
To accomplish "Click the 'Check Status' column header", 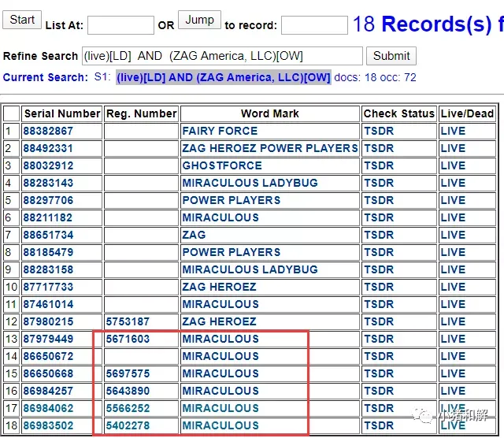I will point(399,113).
